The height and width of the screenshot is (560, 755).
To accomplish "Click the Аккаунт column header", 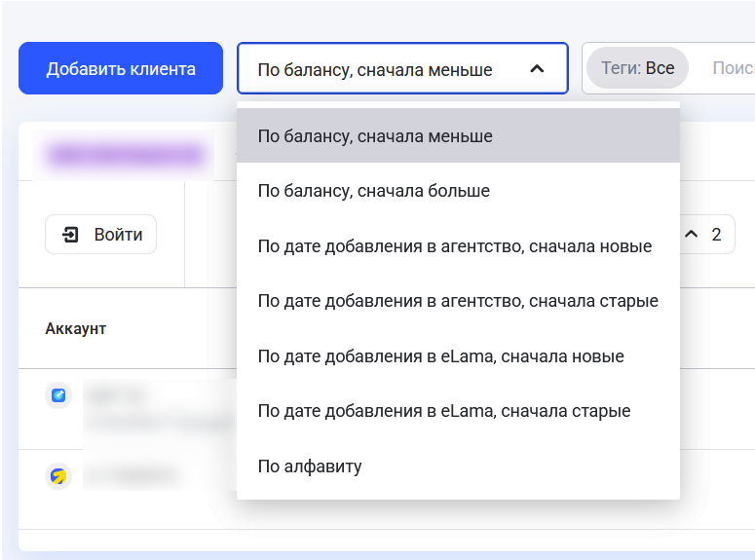I will point(76,328).
